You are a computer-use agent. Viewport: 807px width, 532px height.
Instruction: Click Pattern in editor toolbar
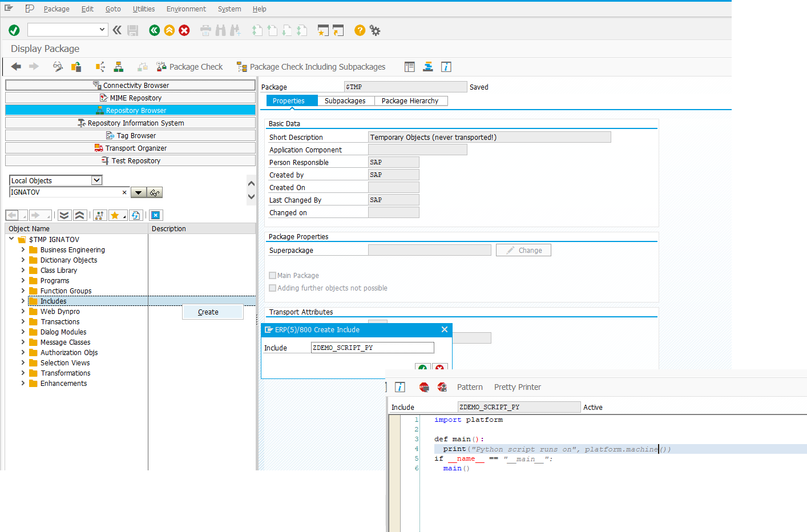tap(470, 387)
